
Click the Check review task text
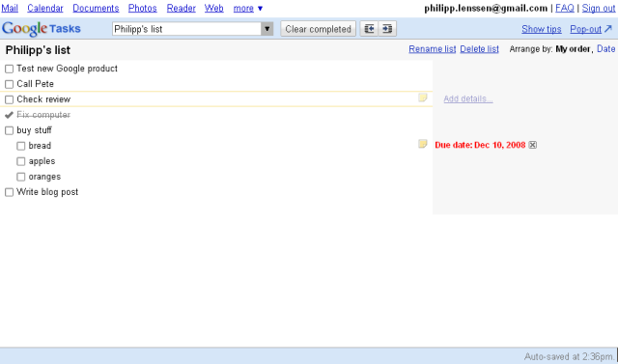[x=43, y=99]
